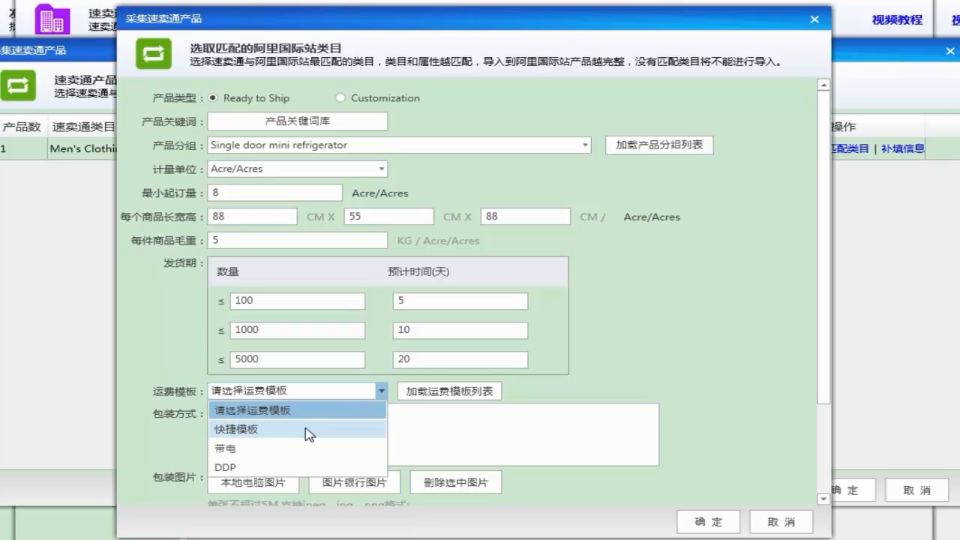
Task: Click 取消 button in background window
Action: click(x=917, y=490)
